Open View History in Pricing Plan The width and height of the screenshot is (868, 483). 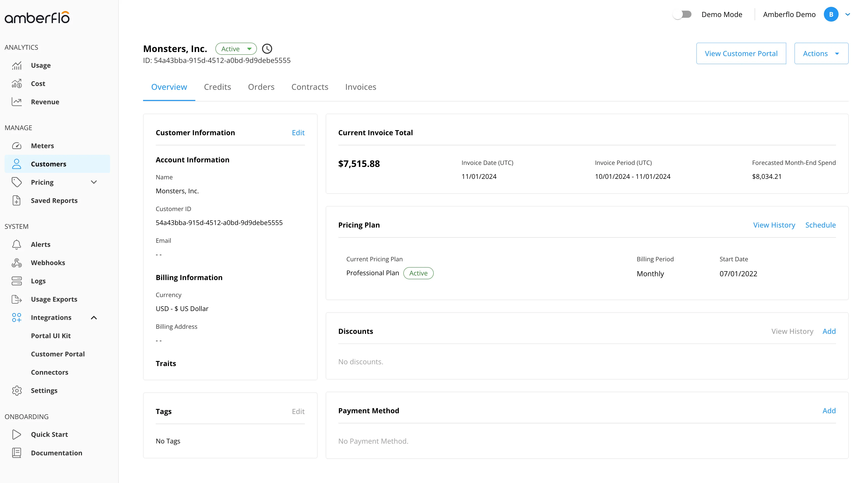coord(774,225)
